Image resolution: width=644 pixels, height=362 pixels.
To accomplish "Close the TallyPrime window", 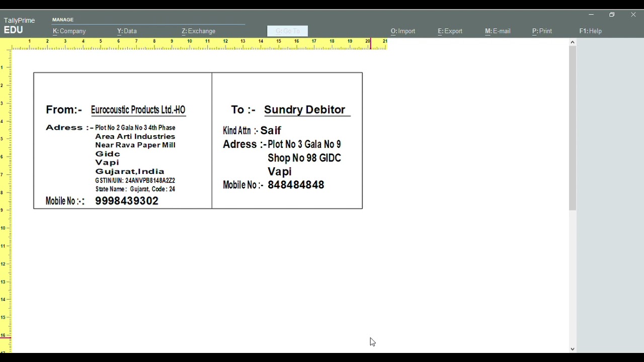I will click(x=633, y=15).
